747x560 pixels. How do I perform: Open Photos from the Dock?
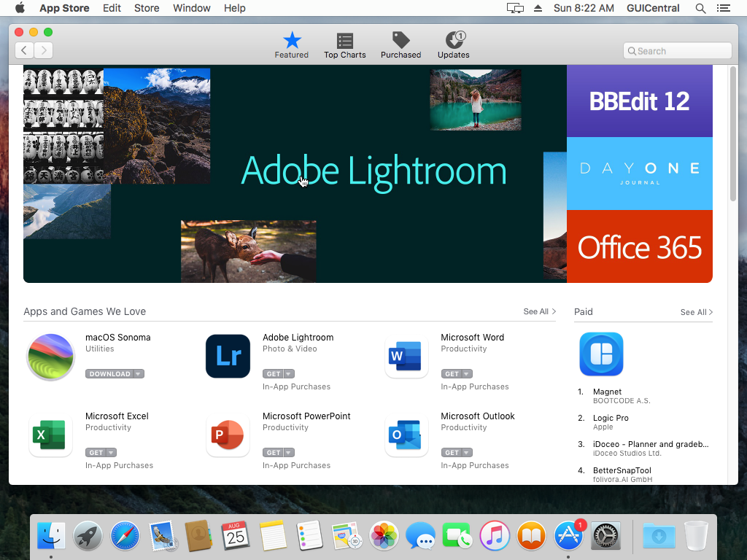coord(384,536)
